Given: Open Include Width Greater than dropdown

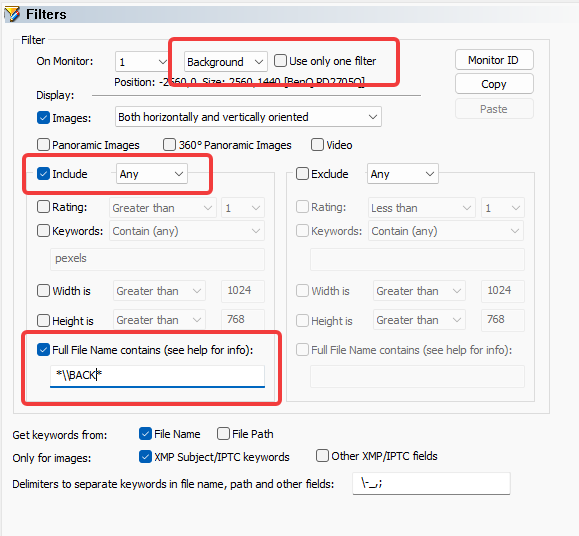Looking at the screenshot, I should click(x=159, y=291).
